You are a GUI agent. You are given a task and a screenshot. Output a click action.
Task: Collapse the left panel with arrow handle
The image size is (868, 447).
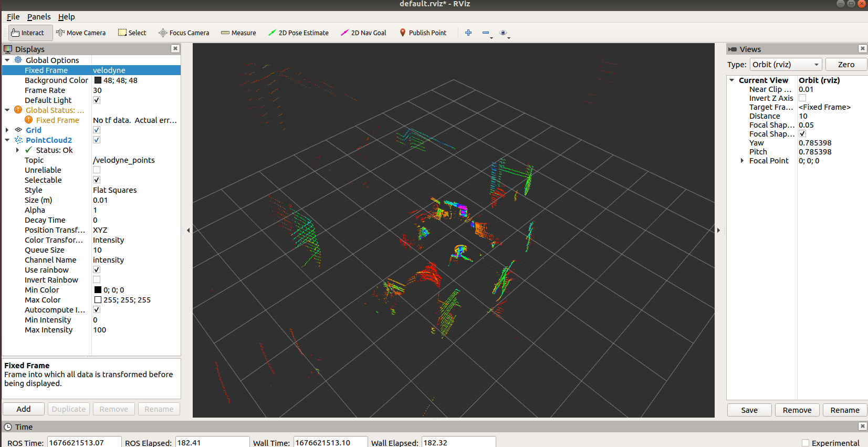(188, 230)
